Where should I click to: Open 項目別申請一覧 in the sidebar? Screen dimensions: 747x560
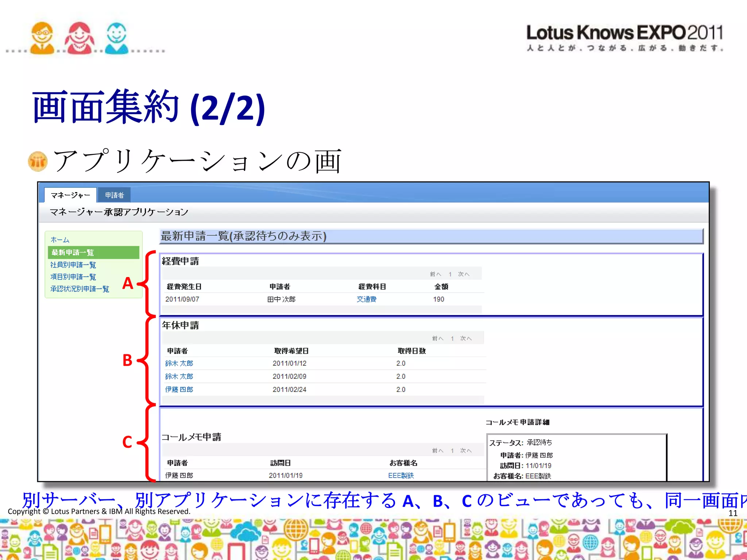73,277
